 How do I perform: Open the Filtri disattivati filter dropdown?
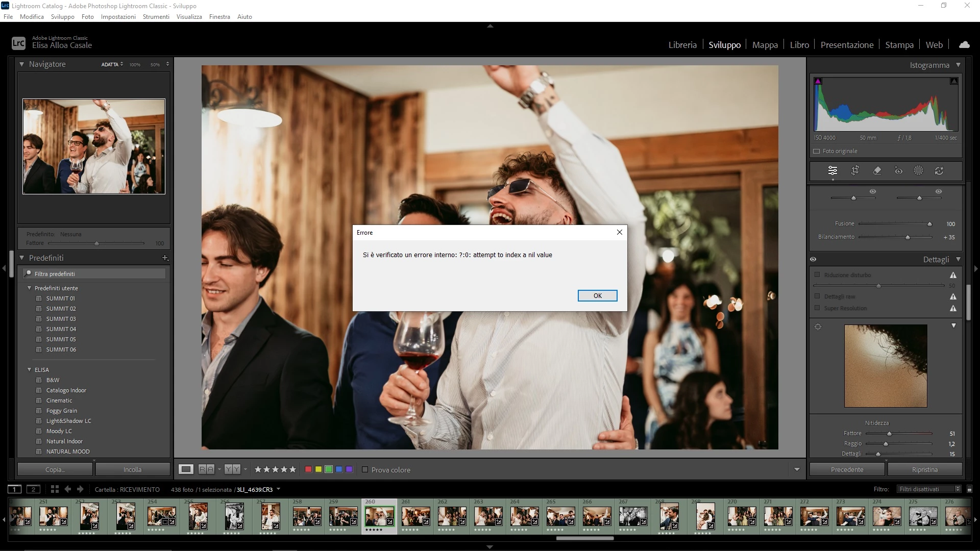(929, 489)
